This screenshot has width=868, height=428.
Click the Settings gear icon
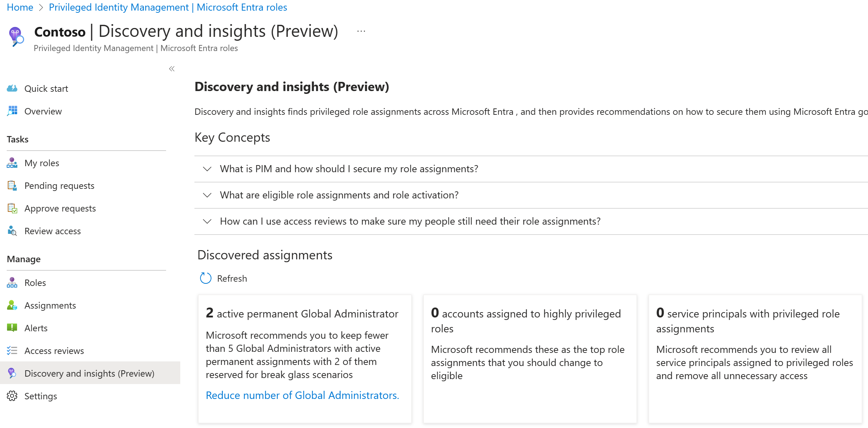pyautogui.click(x=12, y=396)
